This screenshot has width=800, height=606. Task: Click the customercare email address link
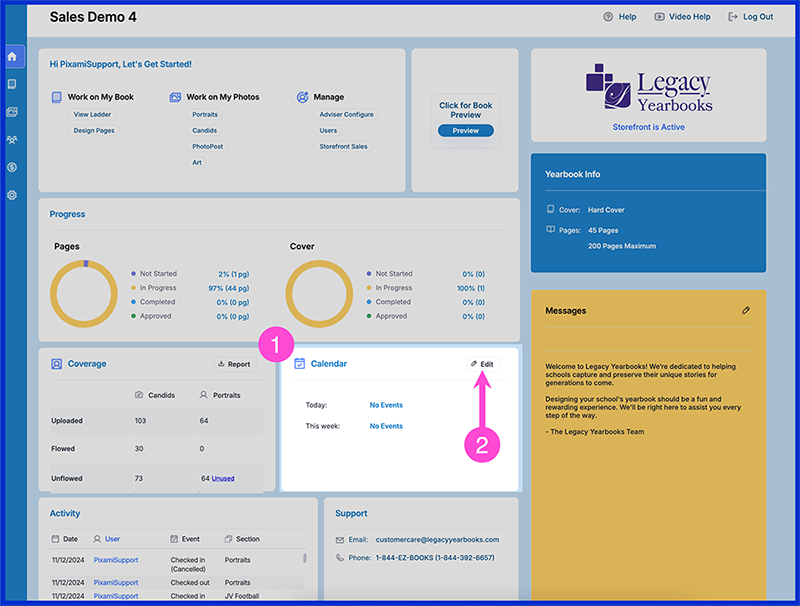click(x=437, y=540)
